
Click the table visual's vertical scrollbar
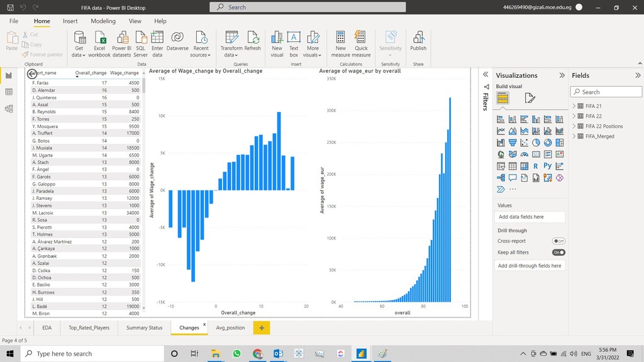[143, 85]
